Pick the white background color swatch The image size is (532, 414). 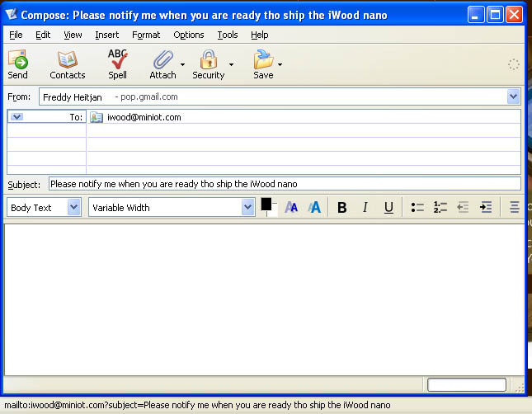coord(274,211)
